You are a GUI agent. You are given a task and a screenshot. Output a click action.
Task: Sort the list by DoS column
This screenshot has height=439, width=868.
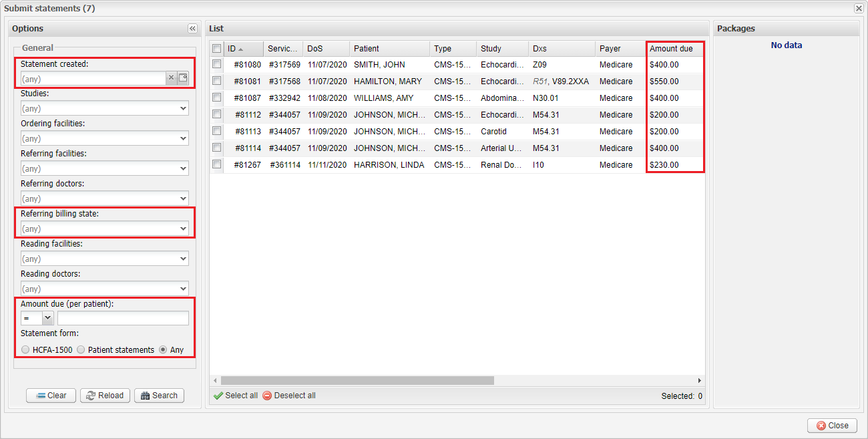326,48
